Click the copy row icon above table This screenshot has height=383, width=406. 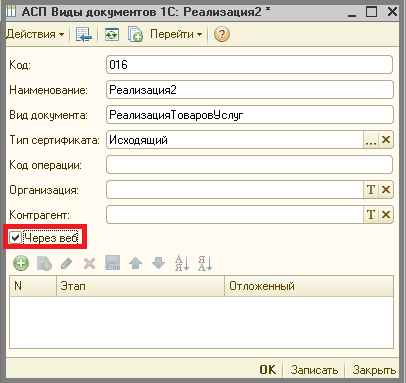click(x=44, y=263)
